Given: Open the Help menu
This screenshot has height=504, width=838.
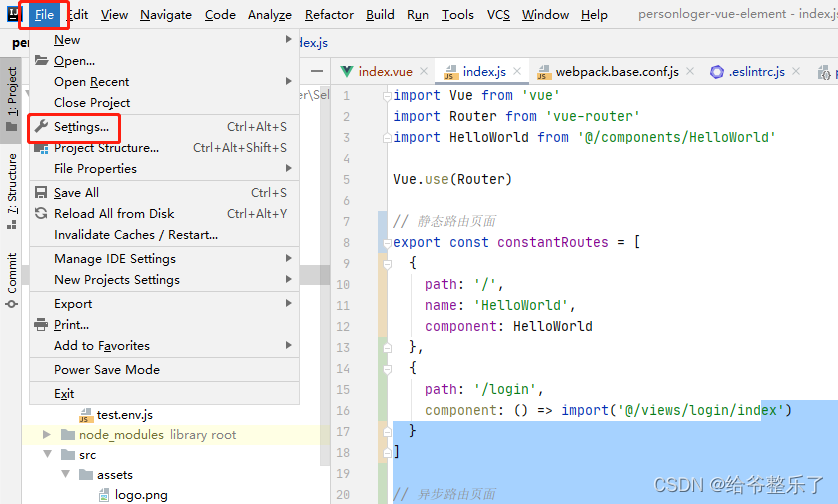Looking at the screenshot, I should 594,14.
